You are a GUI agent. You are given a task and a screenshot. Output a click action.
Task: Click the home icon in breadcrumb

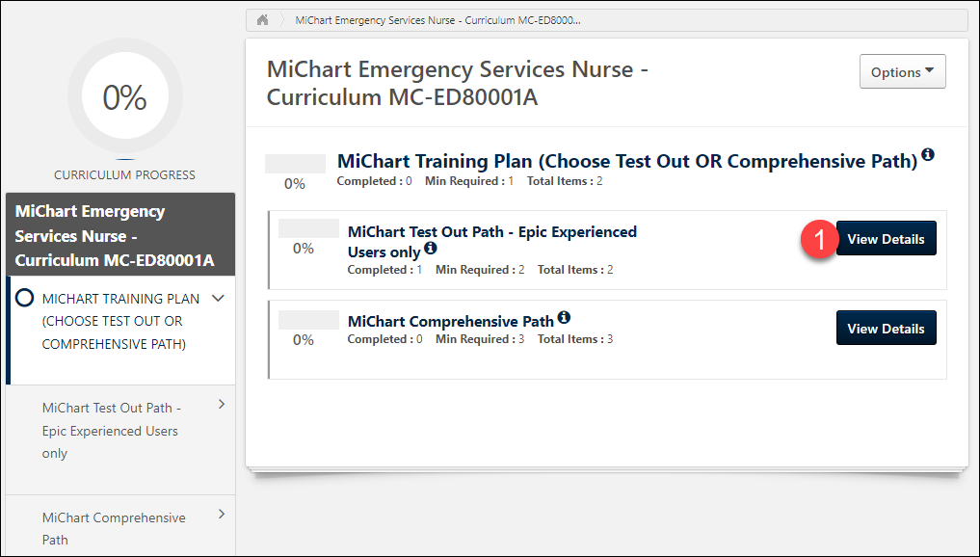262,20
